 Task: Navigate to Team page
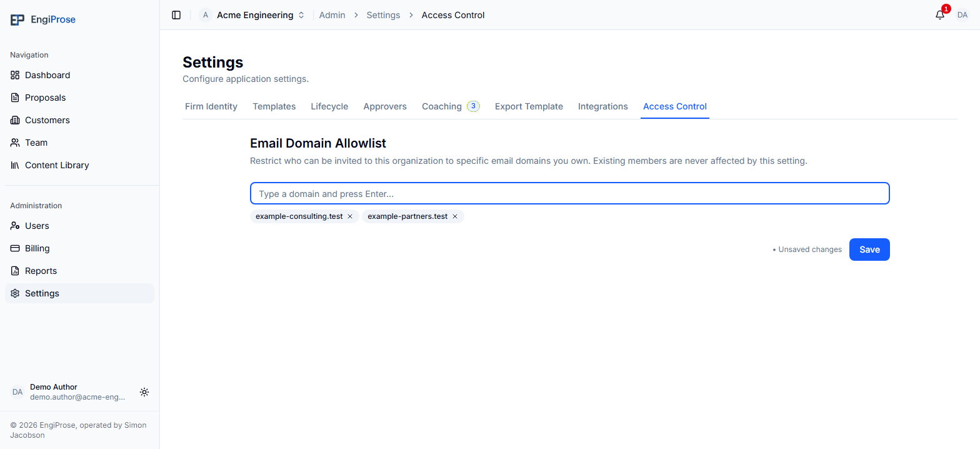pos(79,143)
